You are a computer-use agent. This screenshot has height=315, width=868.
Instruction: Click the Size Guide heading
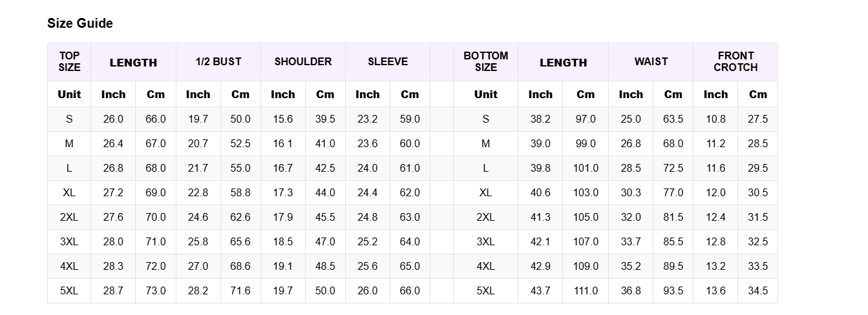(x=80, y=23)
